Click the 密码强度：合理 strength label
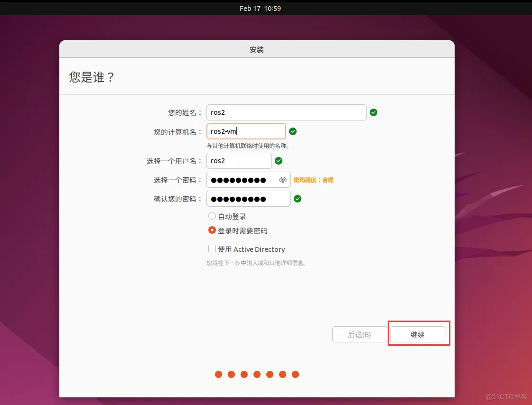532x405 pixels. [x=314, y=180]
